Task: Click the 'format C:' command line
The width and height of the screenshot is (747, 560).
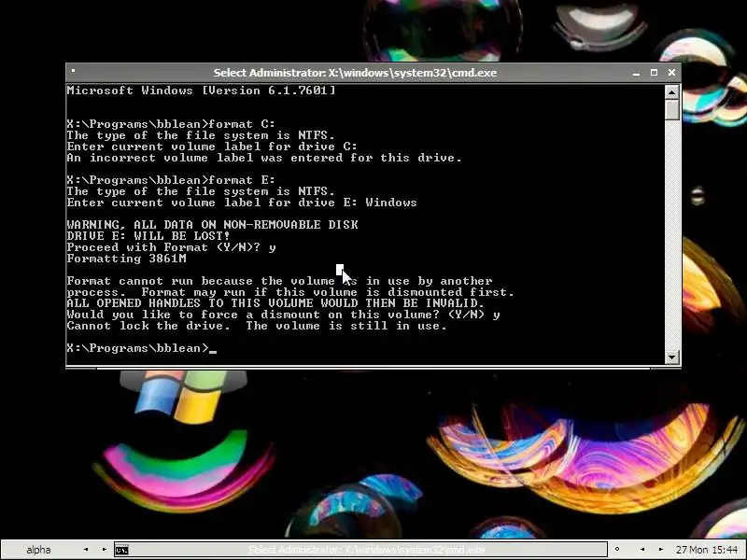Action: point(171,124)
